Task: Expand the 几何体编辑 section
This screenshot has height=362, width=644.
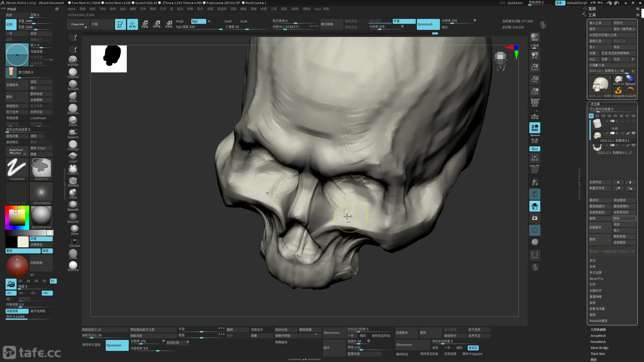Action: [598, 330]
